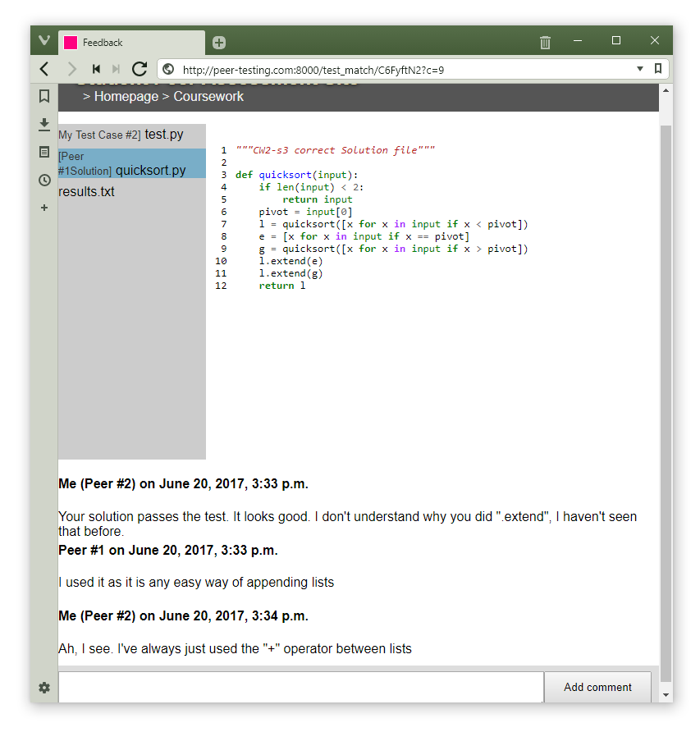Click into the comment text field
This screenshot has width=700, height=732.
click(300, 687)
